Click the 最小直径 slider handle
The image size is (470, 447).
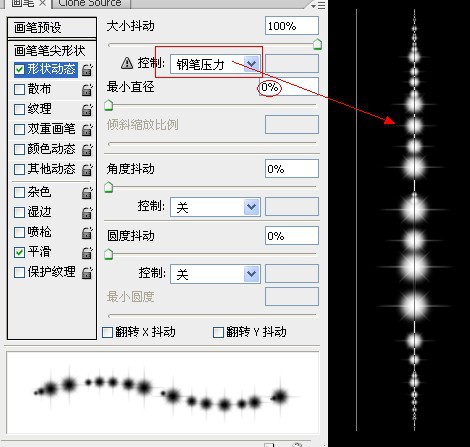click(109, 105)
